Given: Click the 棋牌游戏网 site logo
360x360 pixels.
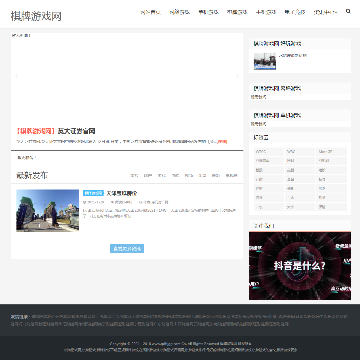Looking at the screenshot, I should click(x=36, y=16).
